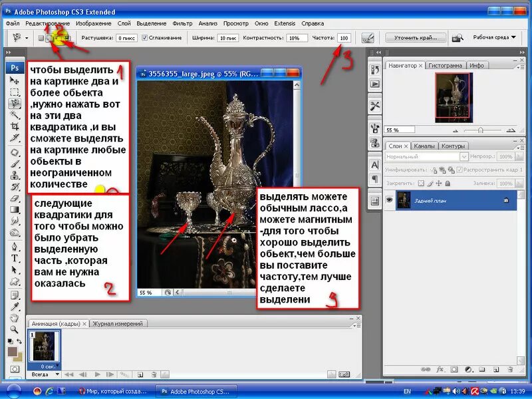This screenshot has height=399, width=532.
Task: Open Actions panel play icon in dock
Action: pos(375,84)
